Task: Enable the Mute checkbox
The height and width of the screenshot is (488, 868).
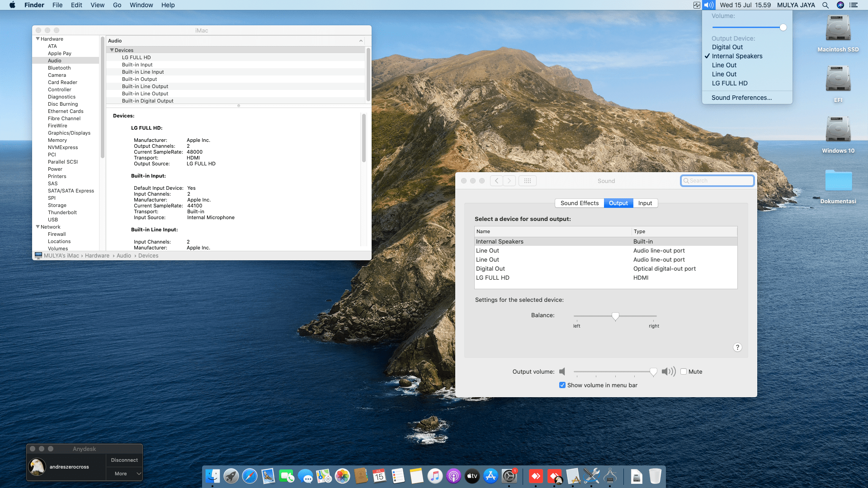Action: pyautogui.click(x=684, y=371)
